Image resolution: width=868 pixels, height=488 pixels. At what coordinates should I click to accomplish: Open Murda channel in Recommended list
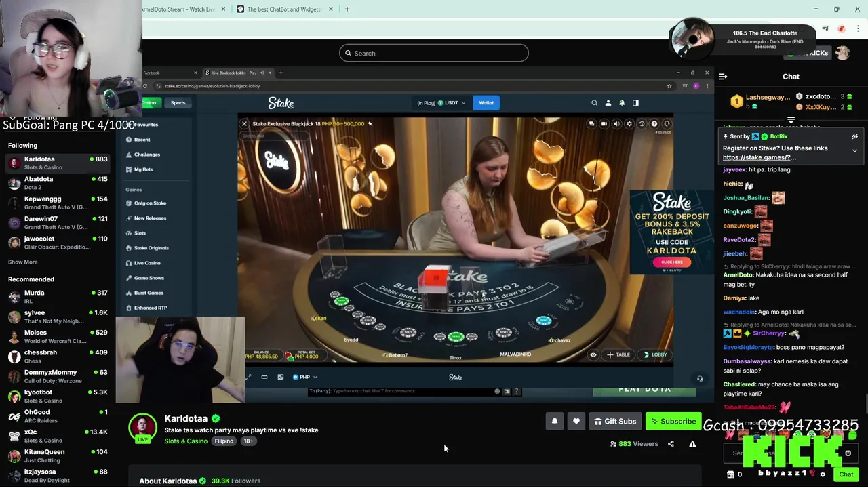(x=58, y=297)
